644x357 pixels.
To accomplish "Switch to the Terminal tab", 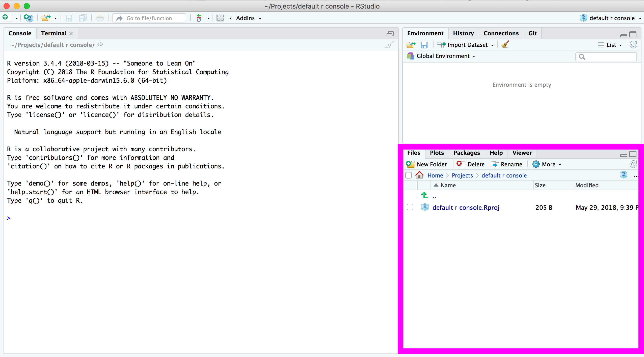I will coord(53,33).
